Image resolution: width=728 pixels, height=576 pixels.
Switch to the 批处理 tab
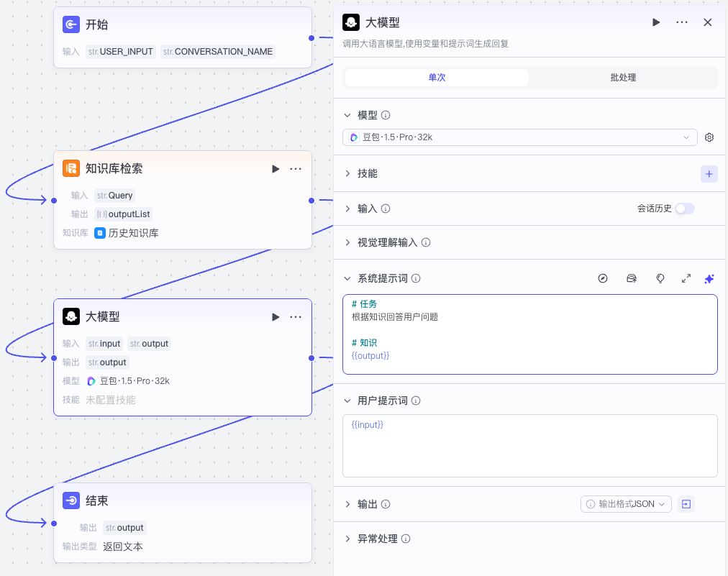[623, 77]
